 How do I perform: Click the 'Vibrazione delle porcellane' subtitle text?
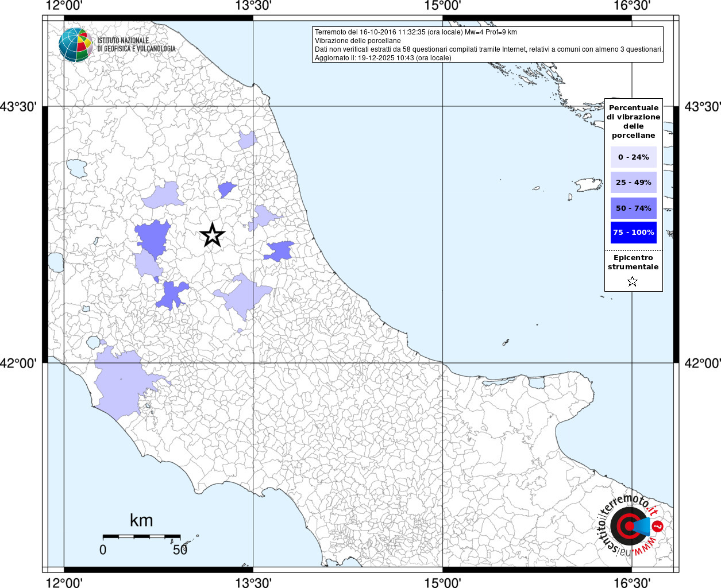357,41
